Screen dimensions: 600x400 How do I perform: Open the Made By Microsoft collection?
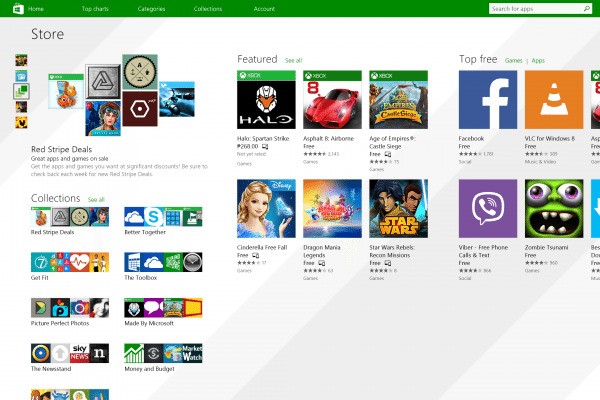163,308
